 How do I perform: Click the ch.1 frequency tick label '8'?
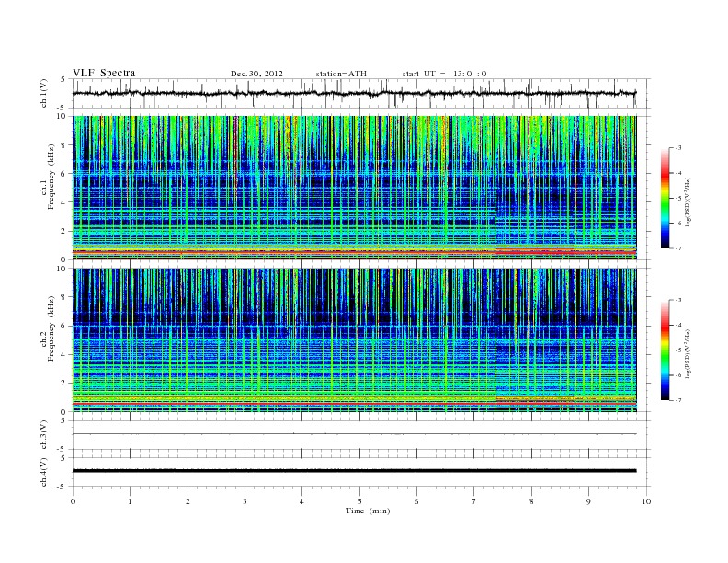(x=64, y=145)
